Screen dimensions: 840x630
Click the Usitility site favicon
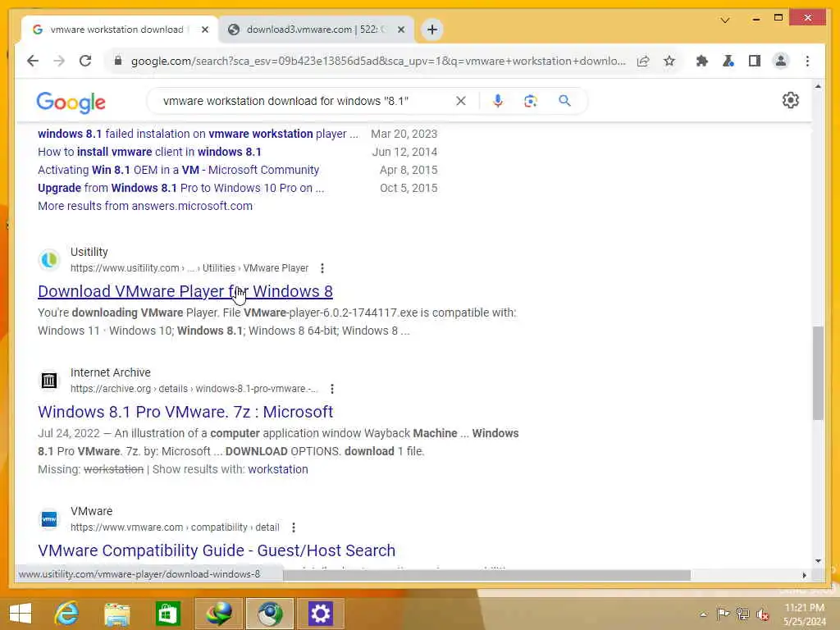click(49, 260)
